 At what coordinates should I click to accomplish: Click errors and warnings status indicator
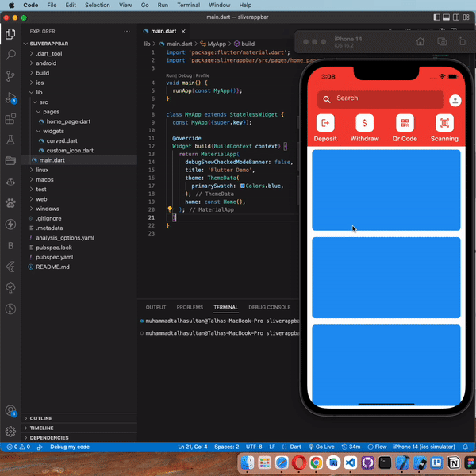(18, 447)
